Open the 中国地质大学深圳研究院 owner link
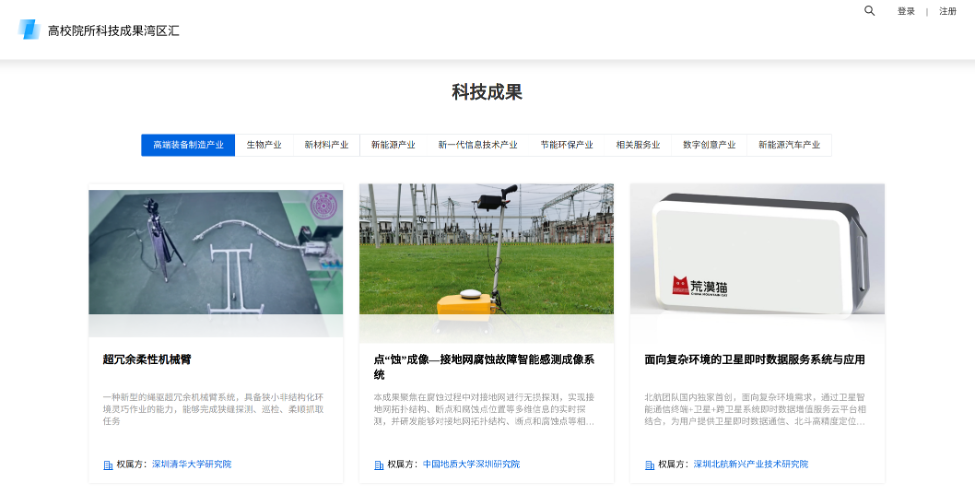Viewport: 976px width, 494px height. (471, 464)
